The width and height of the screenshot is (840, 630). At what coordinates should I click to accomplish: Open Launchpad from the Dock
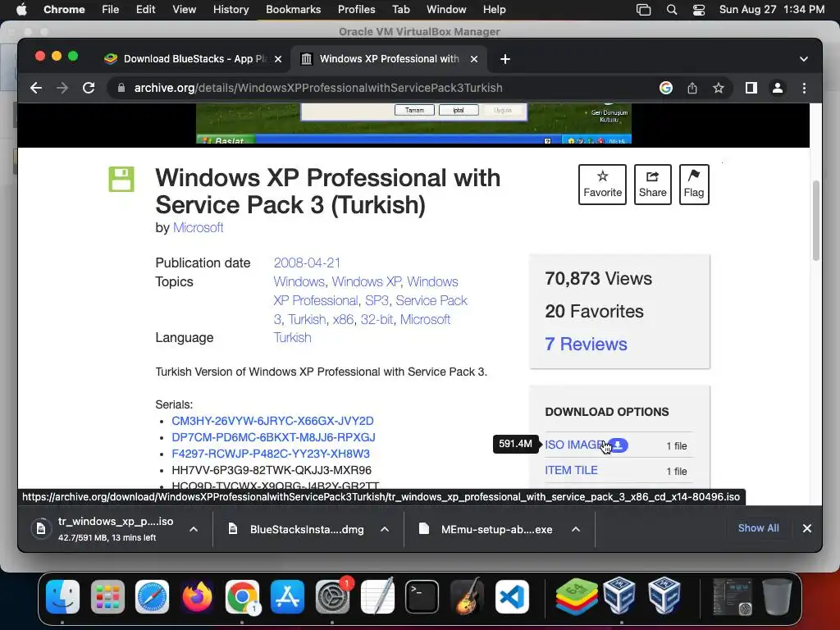click(107, 597)
